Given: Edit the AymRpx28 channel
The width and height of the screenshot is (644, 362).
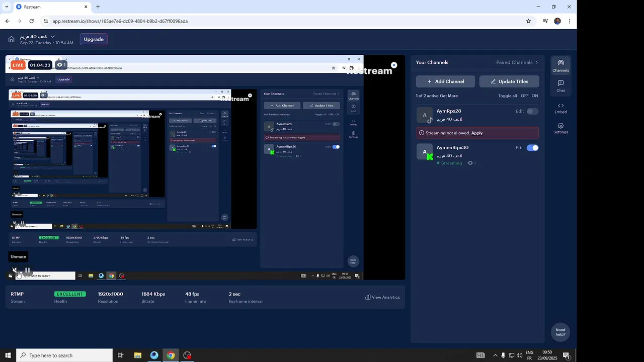Looking at the screenshot, I should [x=520, y=111].
